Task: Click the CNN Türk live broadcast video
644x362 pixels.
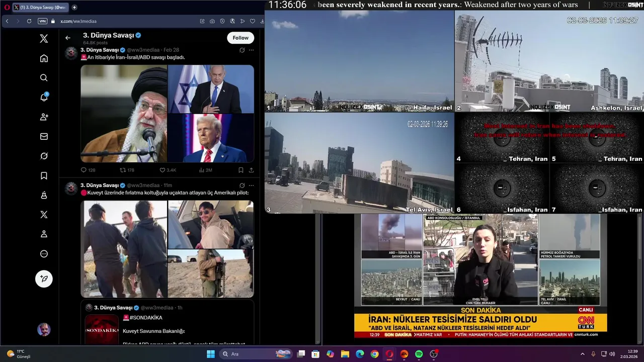Action: (480, 276)
